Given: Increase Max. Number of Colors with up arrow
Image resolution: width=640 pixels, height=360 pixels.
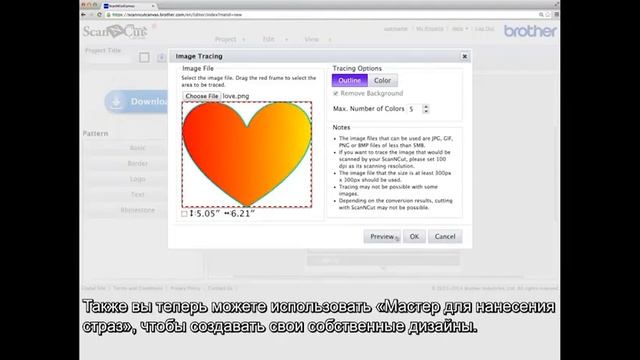Looking at the screenshot, I should [426, 107].
